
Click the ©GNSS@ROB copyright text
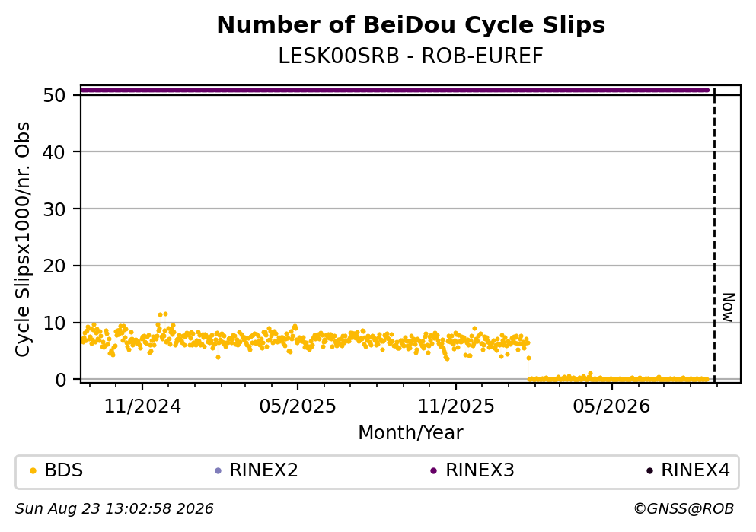[x=684, y=509]
